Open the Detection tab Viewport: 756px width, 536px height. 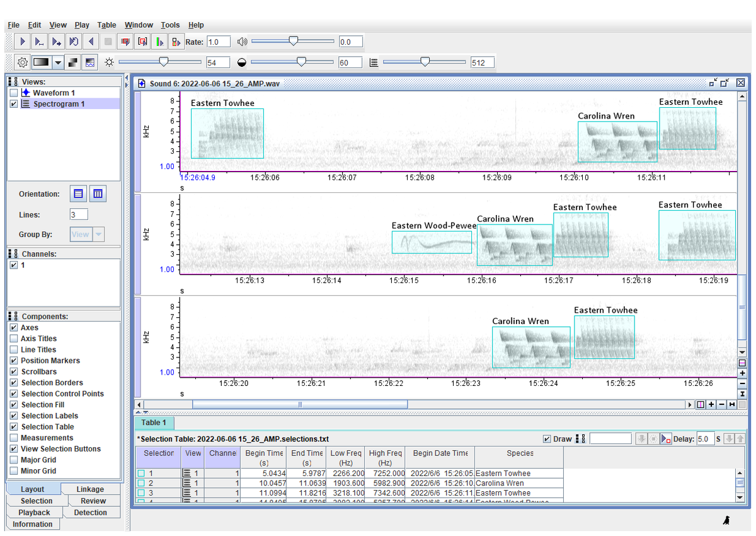[90, 513]
